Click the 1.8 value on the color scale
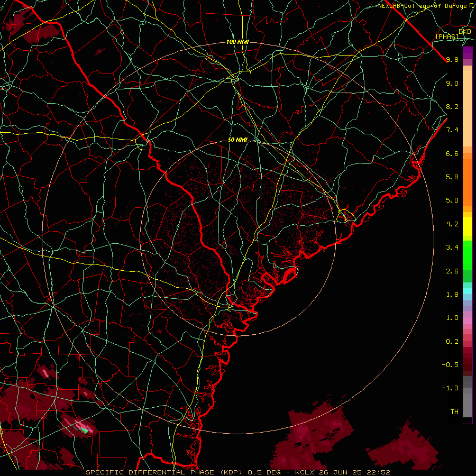 coord(452,295)
